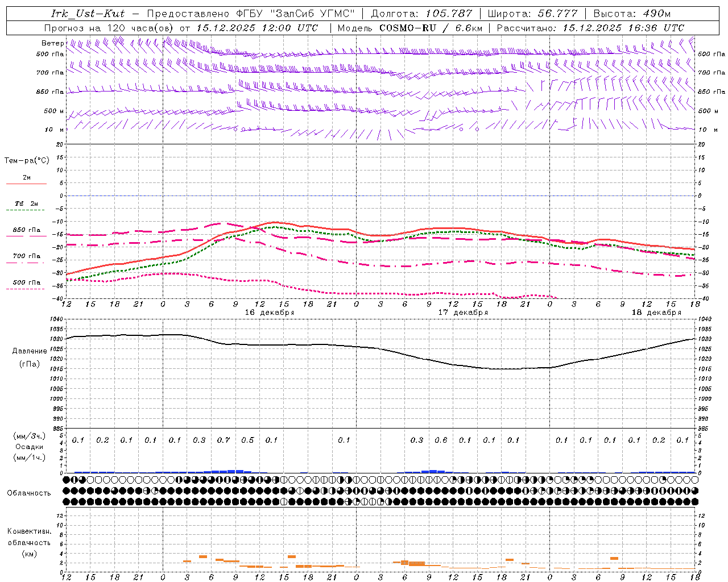Click the model name COSMO-RU / 6.6км
The image size is (728, 582).
click(431, 28)
